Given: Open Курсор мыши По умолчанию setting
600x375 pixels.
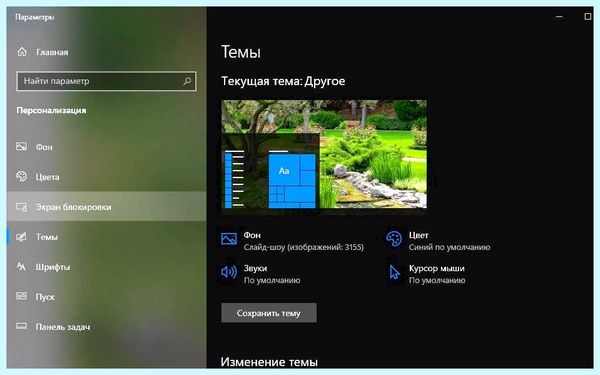Looking at the screenshot, I should coord(426,274).
